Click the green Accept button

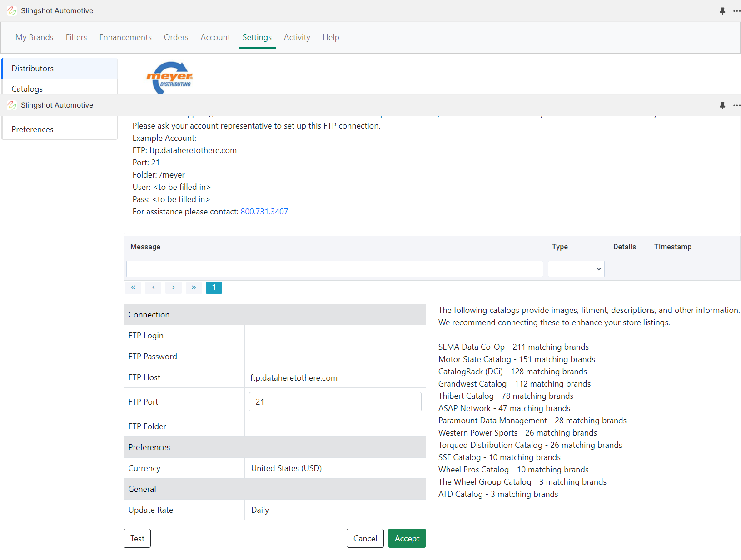pos(407,538)
